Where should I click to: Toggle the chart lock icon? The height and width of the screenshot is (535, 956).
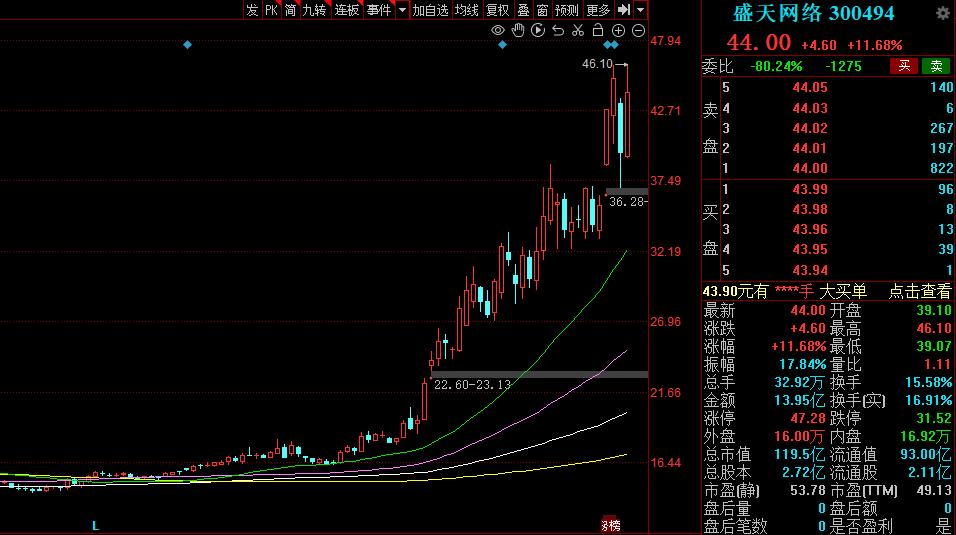(598, 30)
